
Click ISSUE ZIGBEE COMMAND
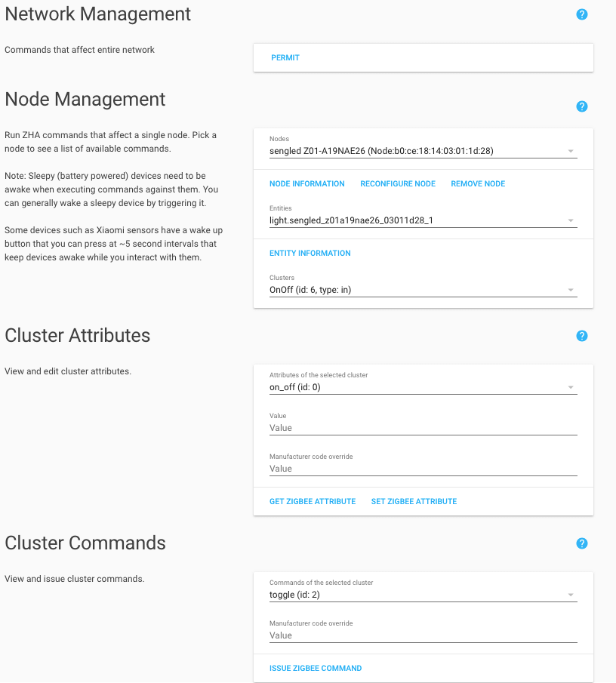pyautogui.click(x=316, y=668)
